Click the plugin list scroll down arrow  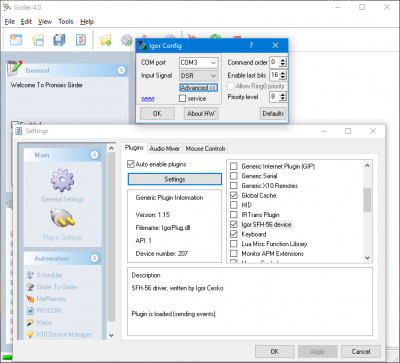click(x=367, y=258)
